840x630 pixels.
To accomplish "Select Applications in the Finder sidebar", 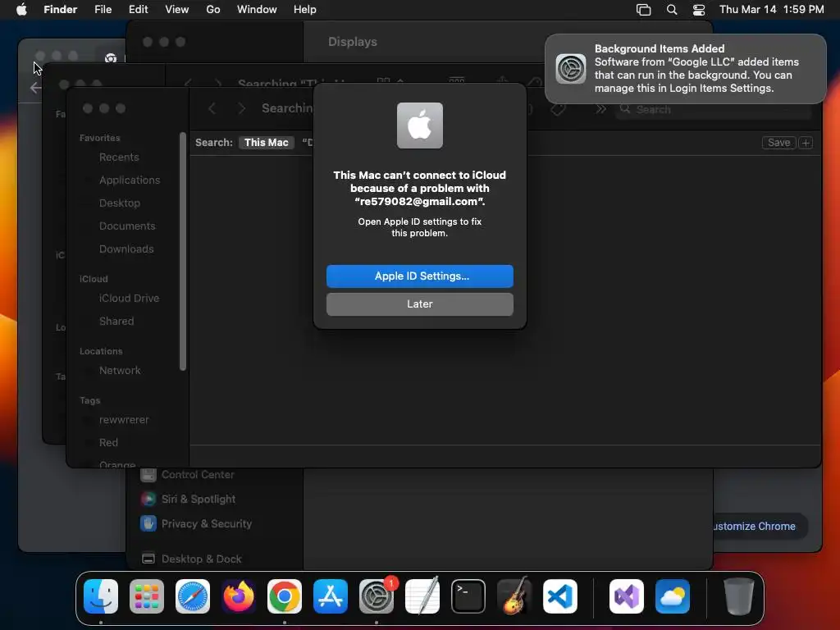I will pos(129,180).
